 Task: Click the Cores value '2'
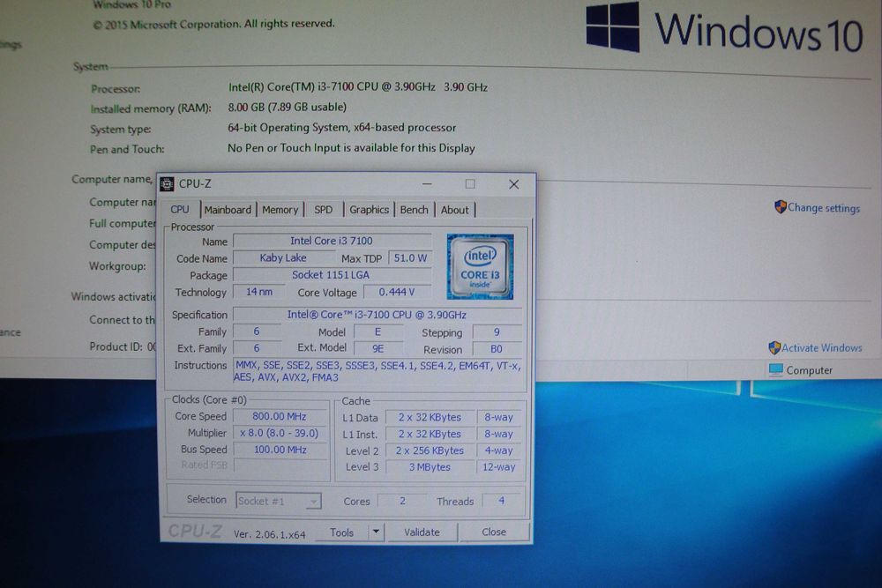(x=402, y=501)
